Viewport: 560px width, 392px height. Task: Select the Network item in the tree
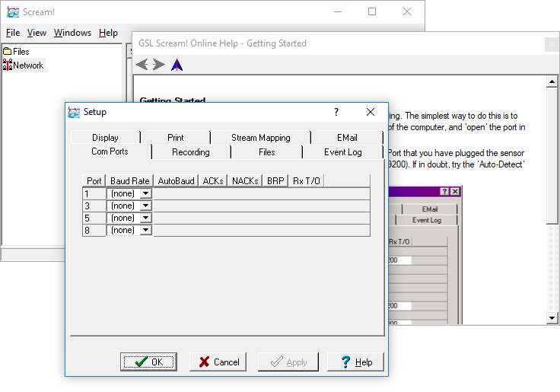click(24, 65)
